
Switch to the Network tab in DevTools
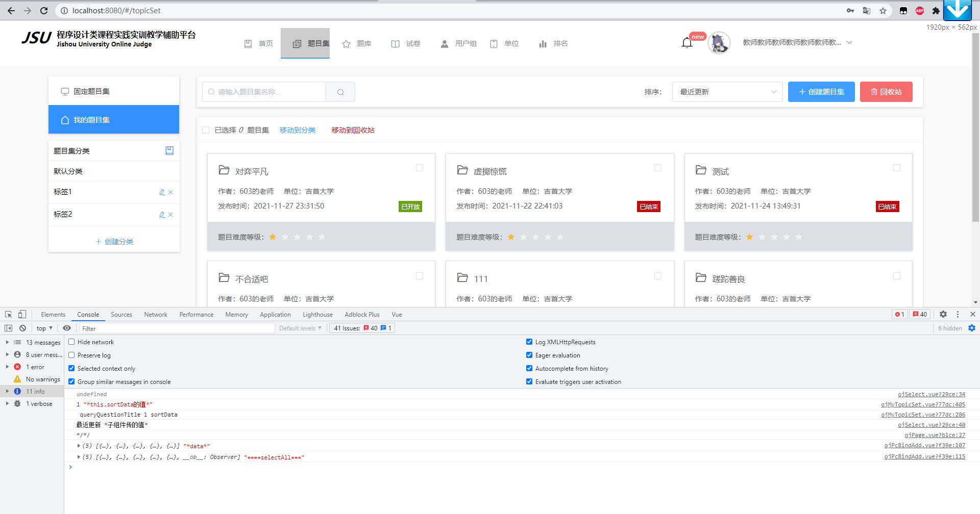pos(155,314)
